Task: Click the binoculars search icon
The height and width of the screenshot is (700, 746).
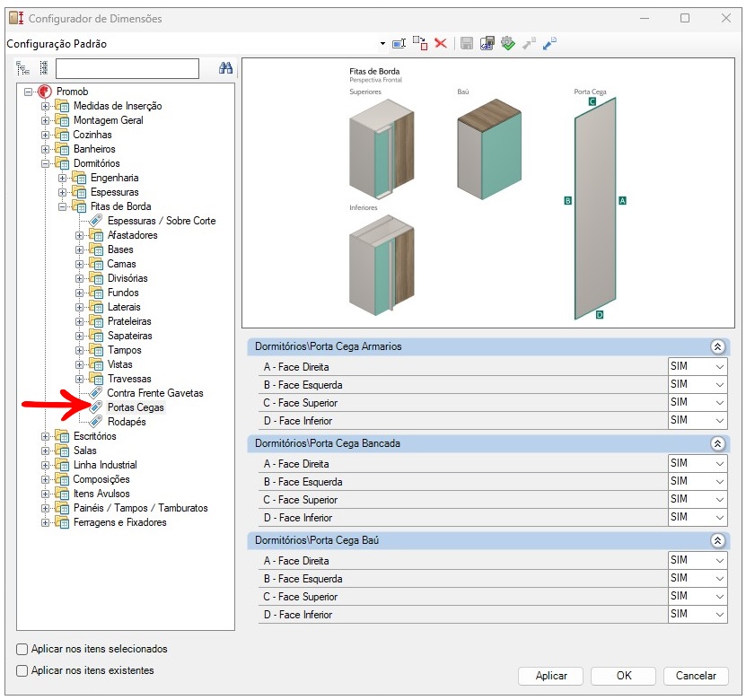Action: click(226, 68)
